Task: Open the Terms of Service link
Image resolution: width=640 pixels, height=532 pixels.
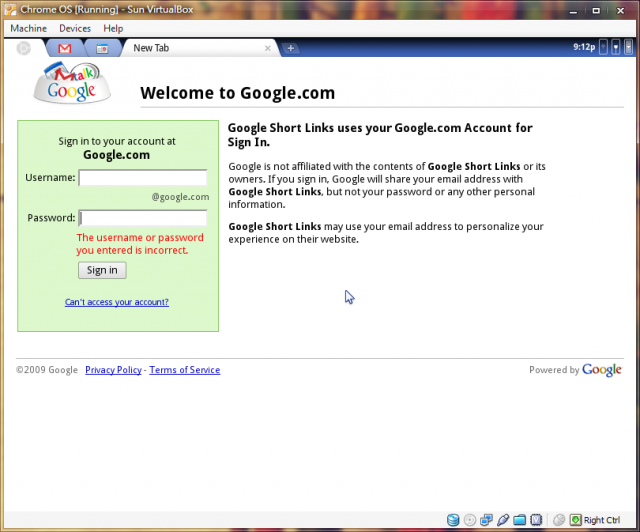Action: point(184,370)
